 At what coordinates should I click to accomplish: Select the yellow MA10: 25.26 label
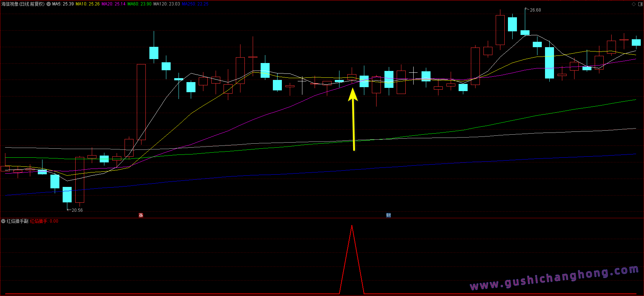tap(87, 4)
